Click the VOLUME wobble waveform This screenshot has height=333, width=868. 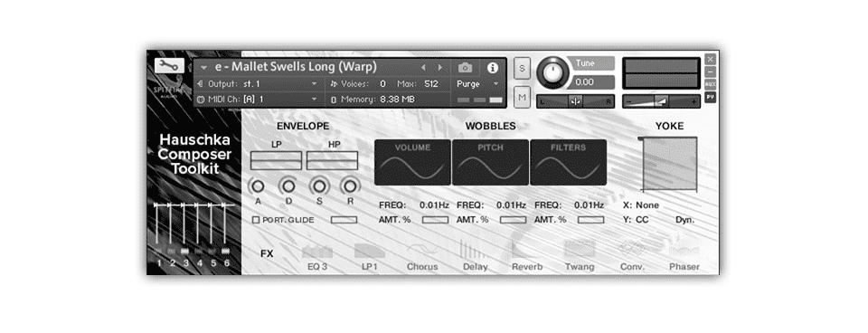point(412,162)
